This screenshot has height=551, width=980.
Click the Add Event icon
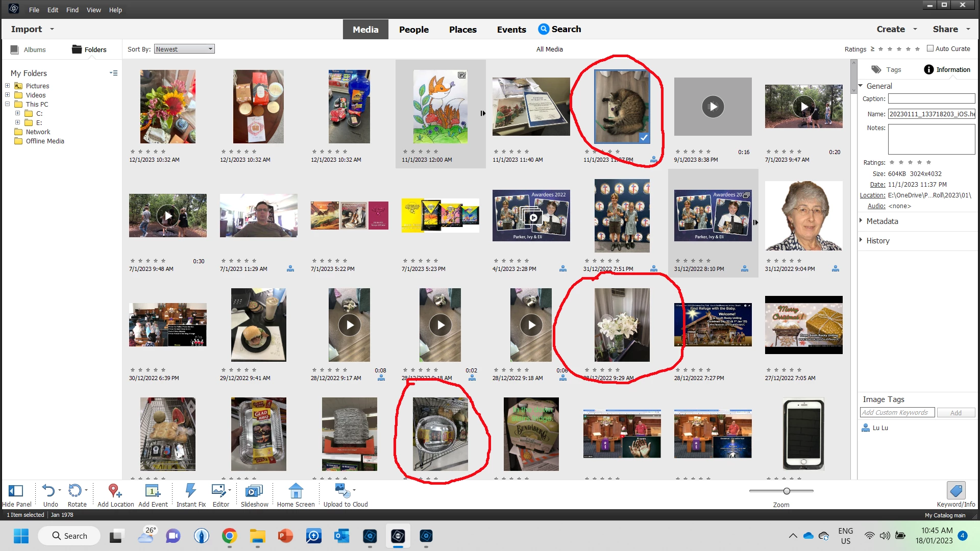[152, 491]
